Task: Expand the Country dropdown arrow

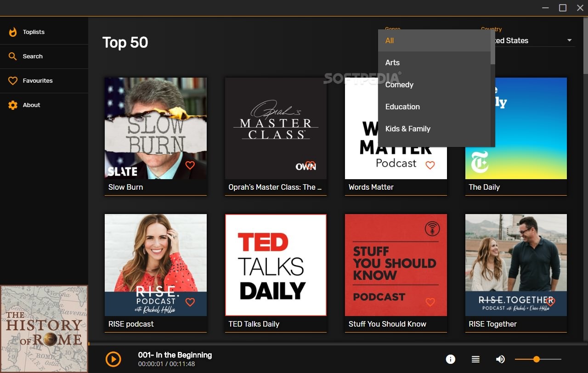Action: pyautogui.click(x=570, y=40)
